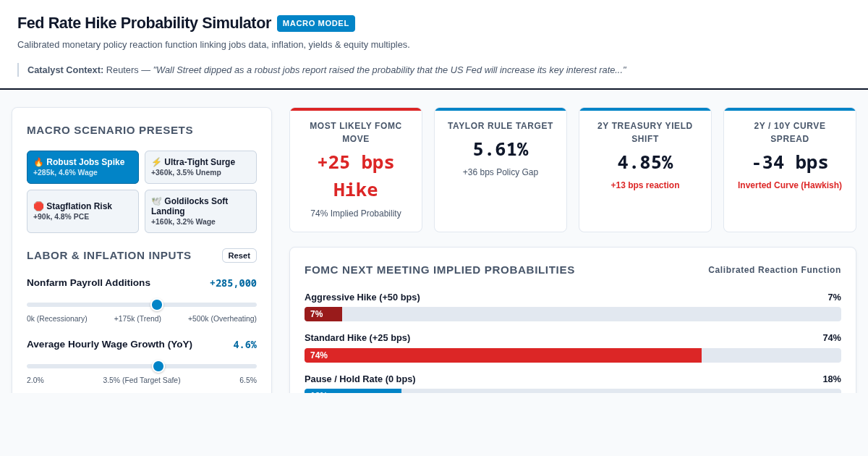This screenshot has height=456, width=868.
Task: Click the +285,000 payroll value
Action: point(233,283)
